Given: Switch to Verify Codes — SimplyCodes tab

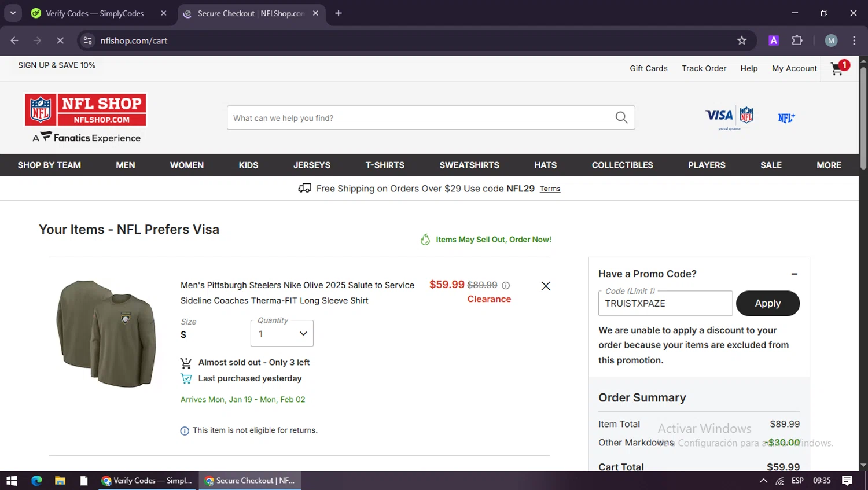Looking at the screenshot, I should 95,13.
